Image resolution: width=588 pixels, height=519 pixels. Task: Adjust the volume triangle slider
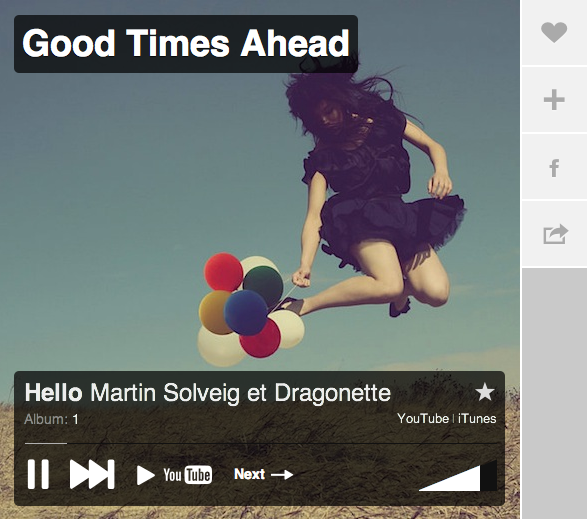[458, 476]
